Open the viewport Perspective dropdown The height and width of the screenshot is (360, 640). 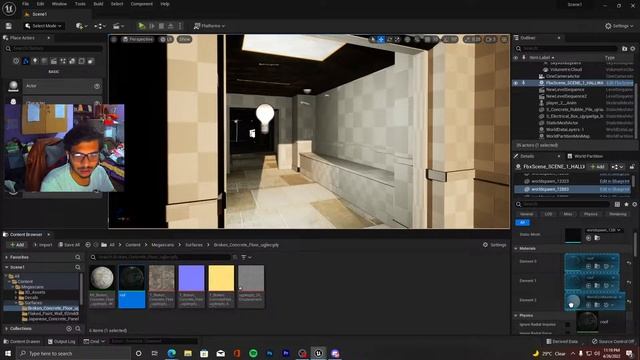(x=138, y=39)
